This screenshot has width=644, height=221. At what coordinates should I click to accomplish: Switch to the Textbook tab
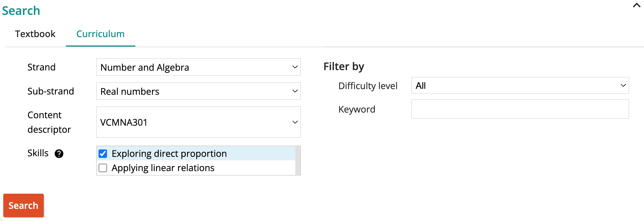tap(35, 34)
